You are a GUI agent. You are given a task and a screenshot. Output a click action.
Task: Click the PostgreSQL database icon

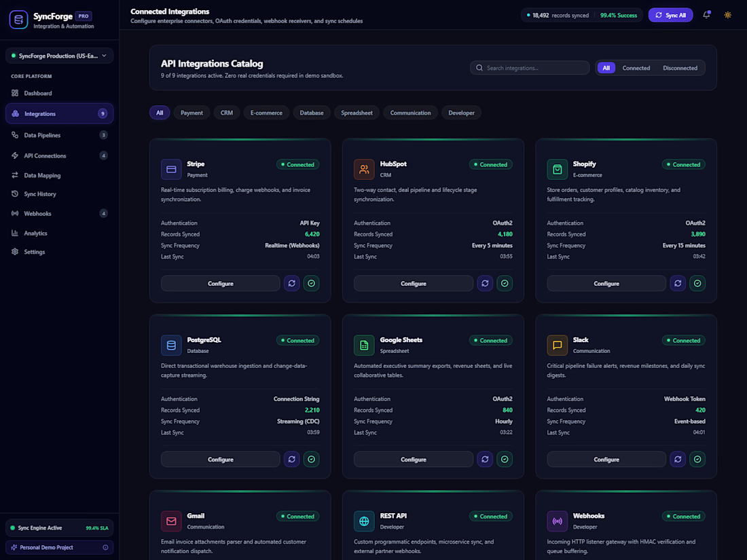click(171, 346)
